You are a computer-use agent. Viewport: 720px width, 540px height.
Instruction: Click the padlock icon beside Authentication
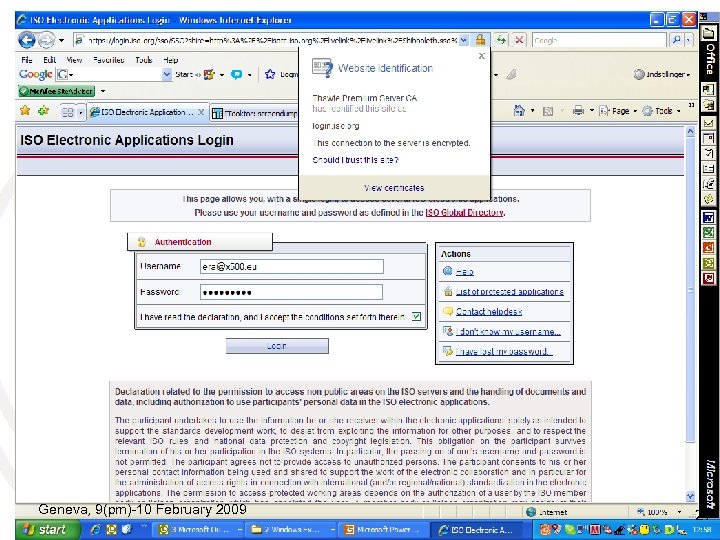pyautogui.click(x=141, y=242)
